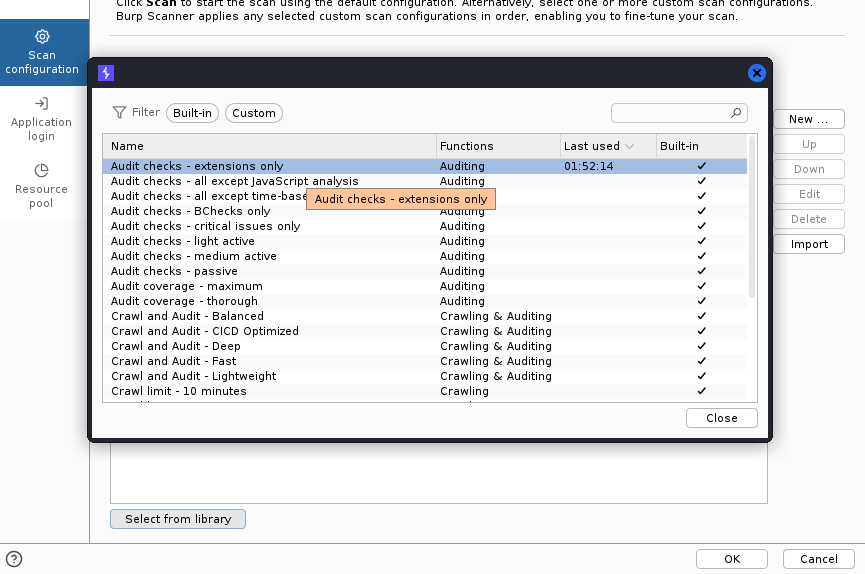
Task: Click the magnifier search icon
Action: coord(736,113)
